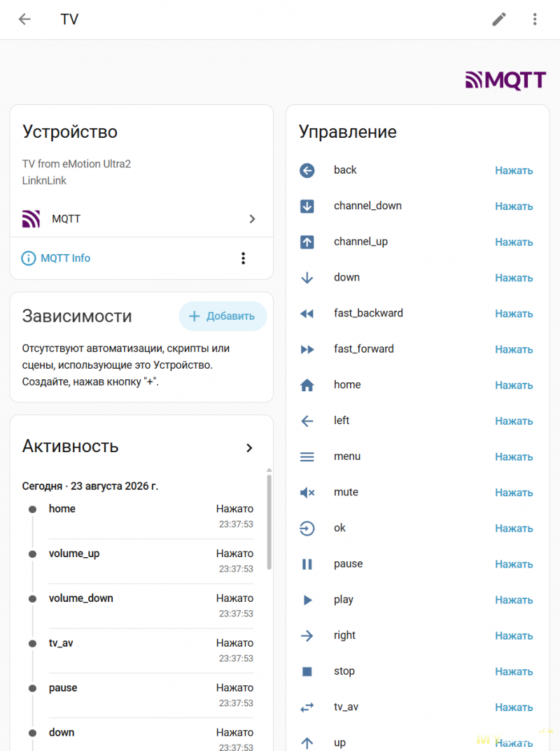The image size is (560, 751).
Task: Click the Добавить button in Зависимости
Action: click(223, 316)
